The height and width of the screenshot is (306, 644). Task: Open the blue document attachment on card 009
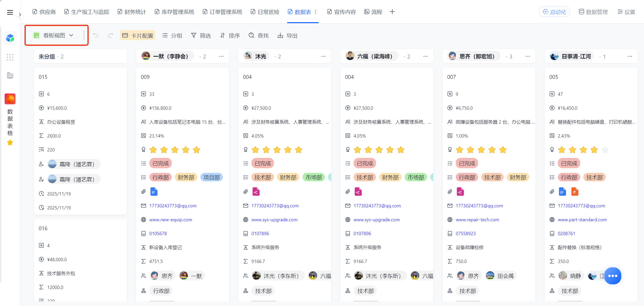pos(154,192)
